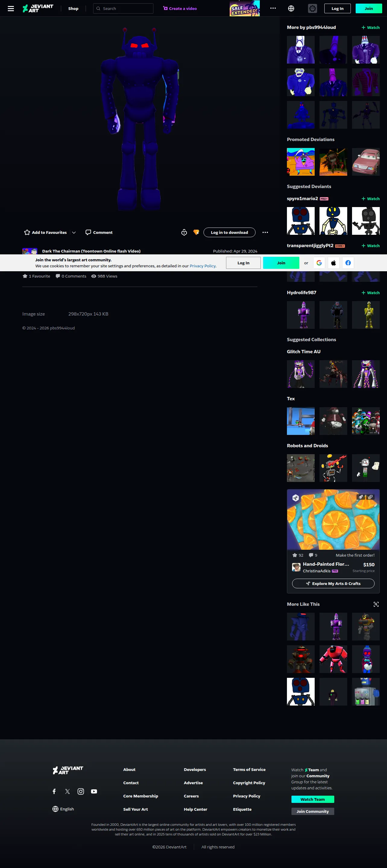Viewport: 387px width, 868px height.
Task: Open the spyro1mario2 profile
Action: click(302, 199)
